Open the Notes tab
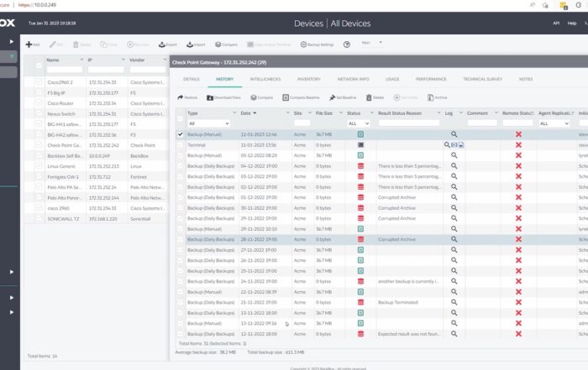Image resolution: width=588 pixels, height=370 pixels. point(526,79)
